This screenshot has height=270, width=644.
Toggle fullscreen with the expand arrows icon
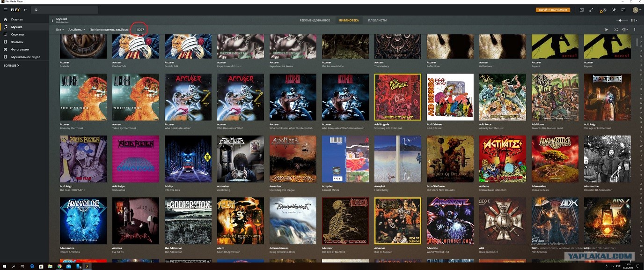[x=592, y=10]
